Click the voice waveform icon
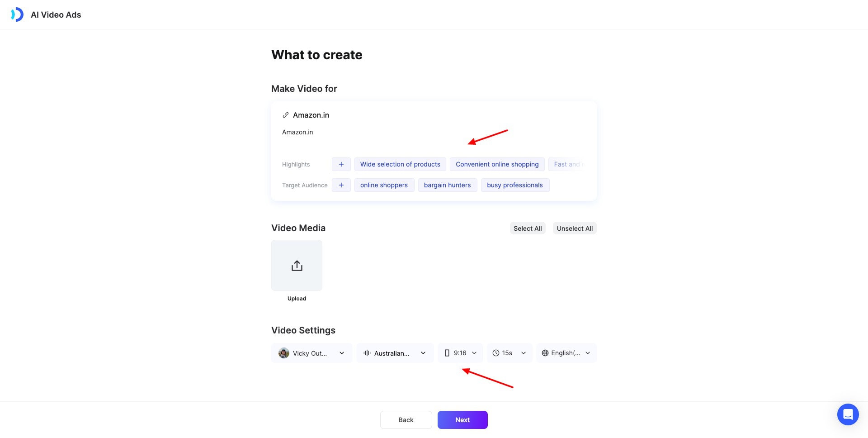The image size is (868, 438). pyautogui.click(x=367, y=353)
